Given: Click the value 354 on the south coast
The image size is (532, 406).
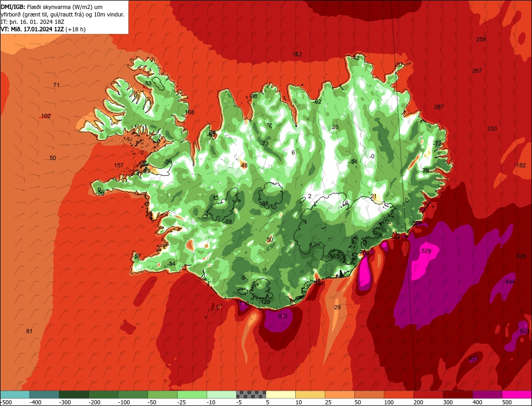Looking at the screenshot, I should click(x=319, y=283).
